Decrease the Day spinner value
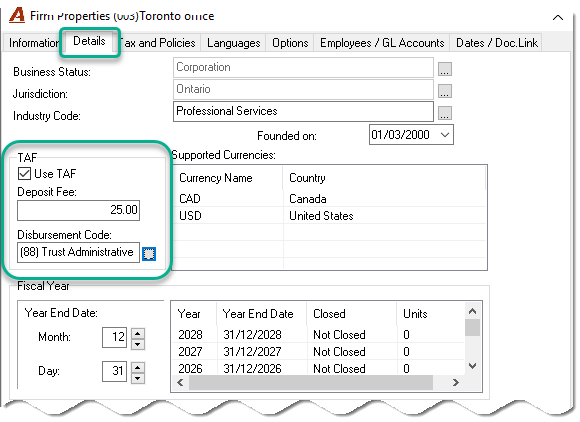Viewport: 580px width, 422px height. point(138,378)
